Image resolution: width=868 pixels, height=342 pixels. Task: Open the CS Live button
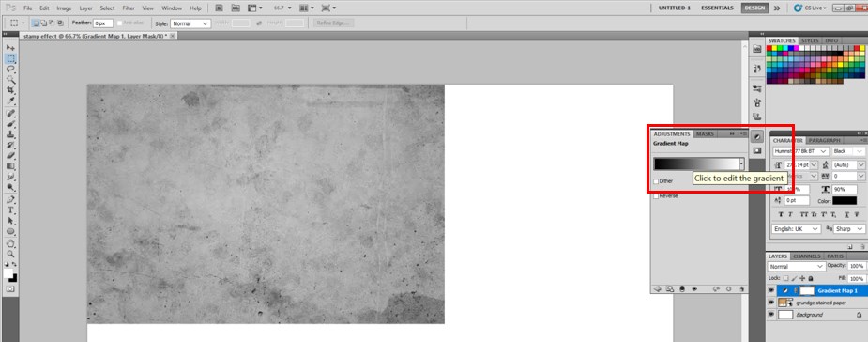coord(811,8)
